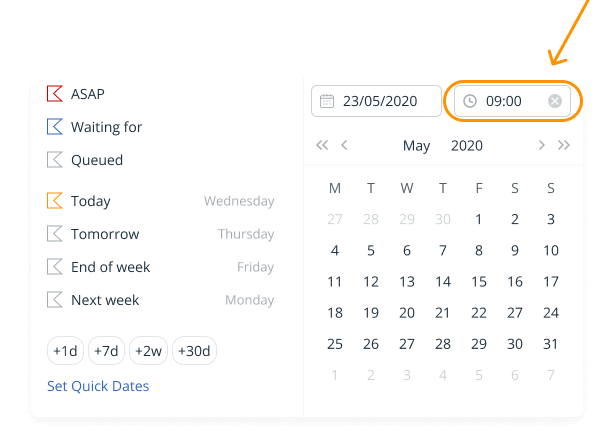The width and height of the screenshot is (614, 445).
Task: Clear the 09:00 time value
Action: (554, 101)
